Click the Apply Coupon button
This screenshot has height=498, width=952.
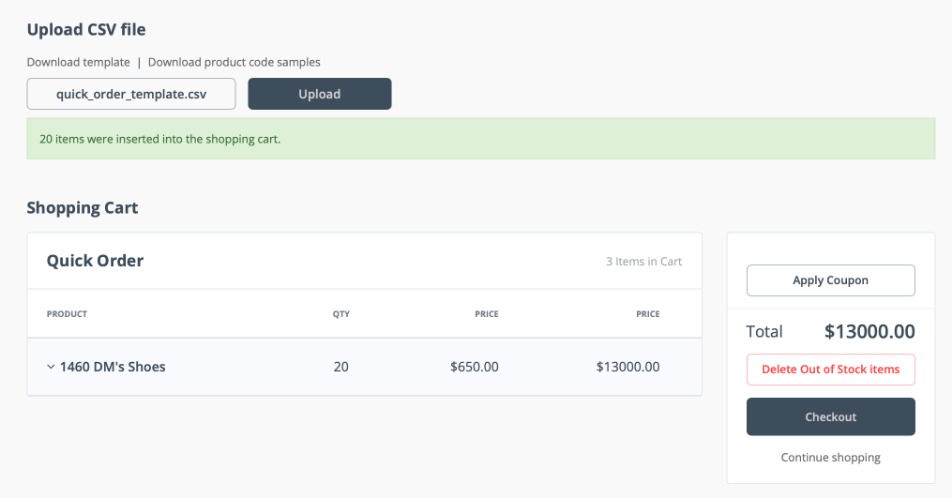coord(830,281)
